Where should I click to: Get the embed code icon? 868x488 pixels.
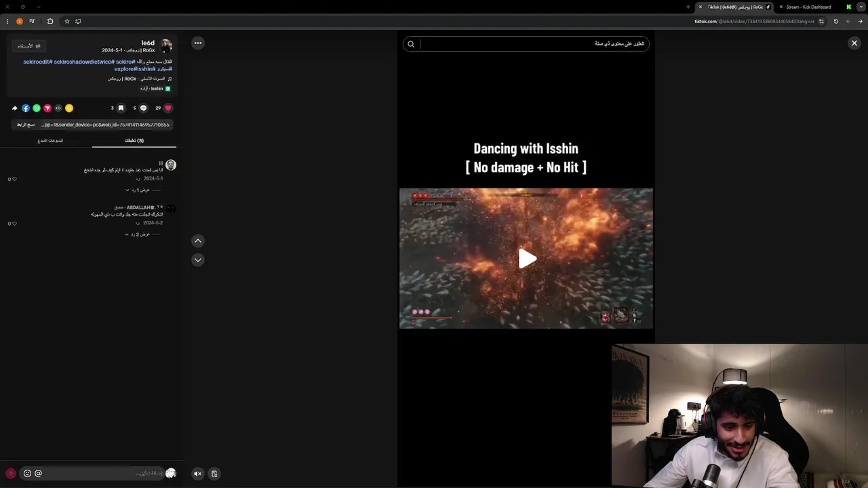[x=58, y=108]
